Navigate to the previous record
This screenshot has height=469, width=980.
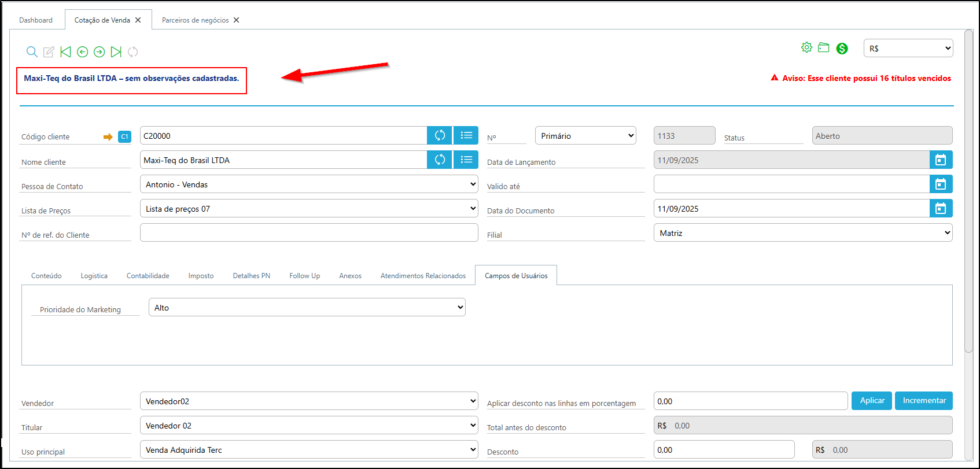coord(83,52)
